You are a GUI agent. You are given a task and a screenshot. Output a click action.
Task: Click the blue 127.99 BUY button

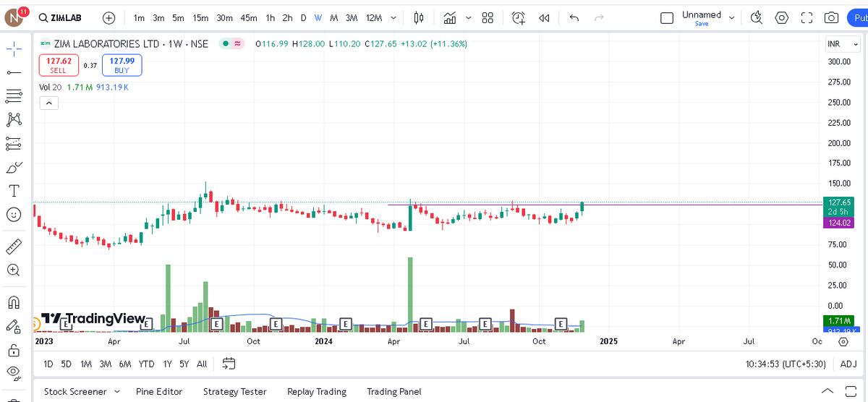pos(122,66)
